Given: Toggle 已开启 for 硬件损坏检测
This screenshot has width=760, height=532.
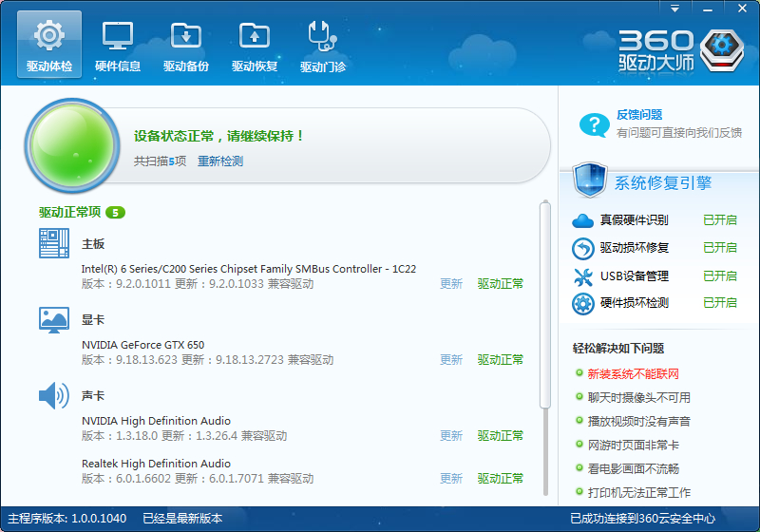Looking at the screenshot, I should pos(720,303).
